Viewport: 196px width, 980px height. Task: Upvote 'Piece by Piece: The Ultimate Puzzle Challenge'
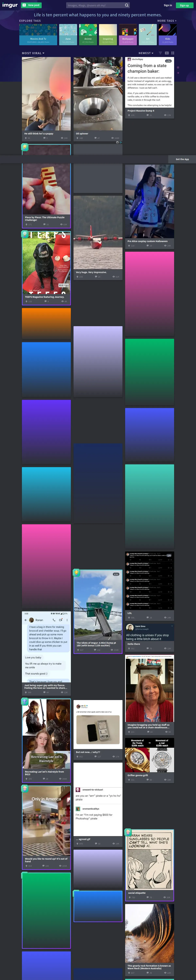click(27, 224)
